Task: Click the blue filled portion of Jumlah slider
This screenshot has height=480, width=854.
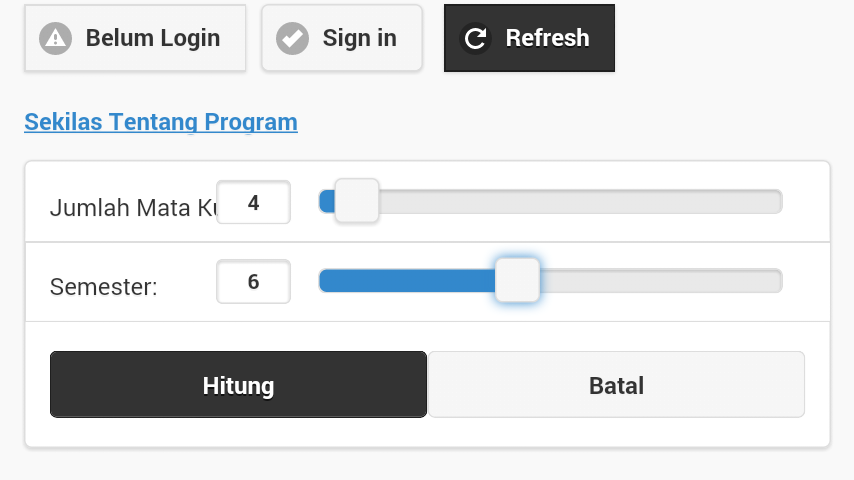Action: pyautogui.click(x=327, y=202)
